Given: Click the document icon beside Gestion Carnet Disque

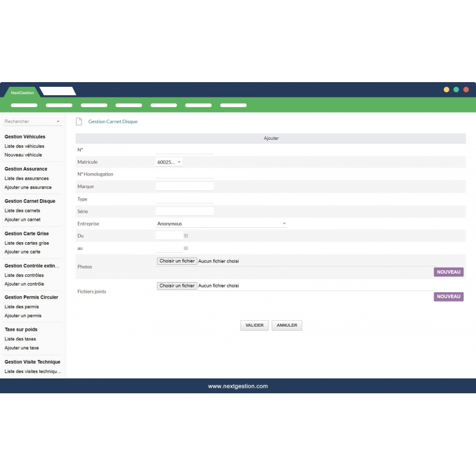Looking at the screenshot, I should (x=79, y=121).
